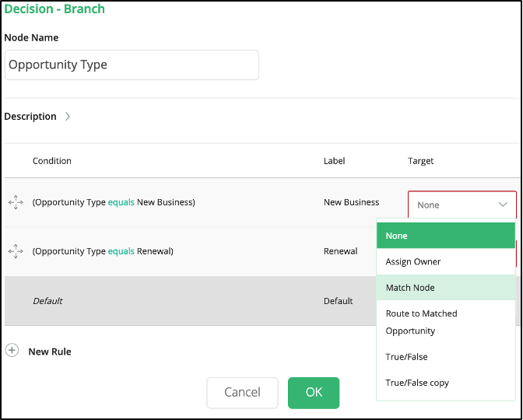Click the Renewal label cell
523x420 pixels.
point(341,251)
